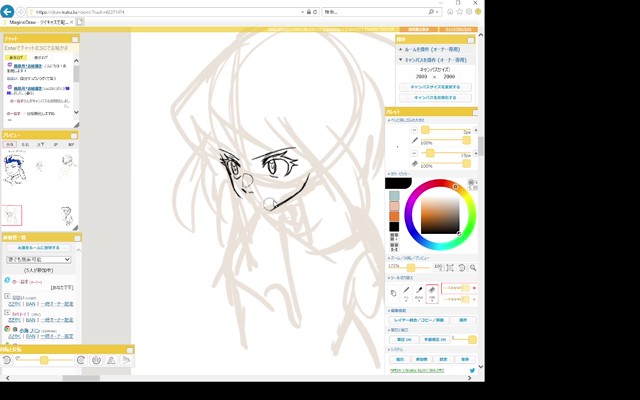Screen dimensions: 640x400
Task: Select 90 degree preview tab
Action: point(71,144)
